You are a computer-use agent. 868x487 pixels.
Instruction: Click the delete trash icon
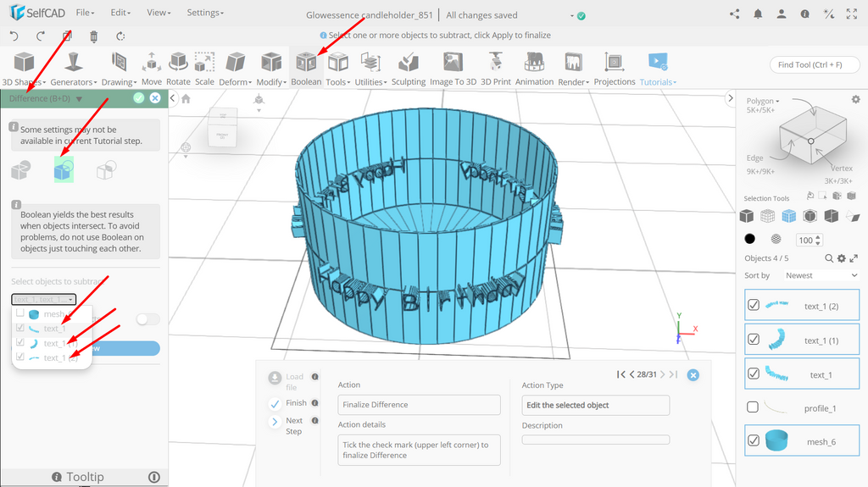(x=93, y=36)
